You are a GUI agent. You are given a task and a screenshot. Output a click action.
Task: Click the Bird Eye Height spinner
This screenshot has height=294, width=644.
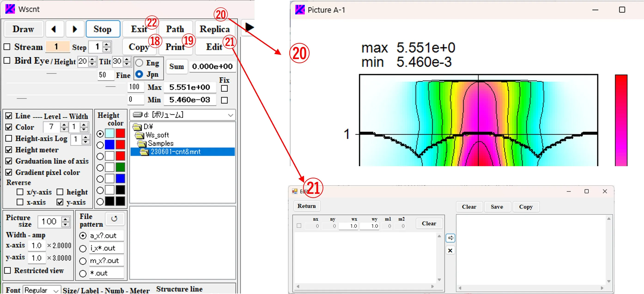[x=92, y=61]
